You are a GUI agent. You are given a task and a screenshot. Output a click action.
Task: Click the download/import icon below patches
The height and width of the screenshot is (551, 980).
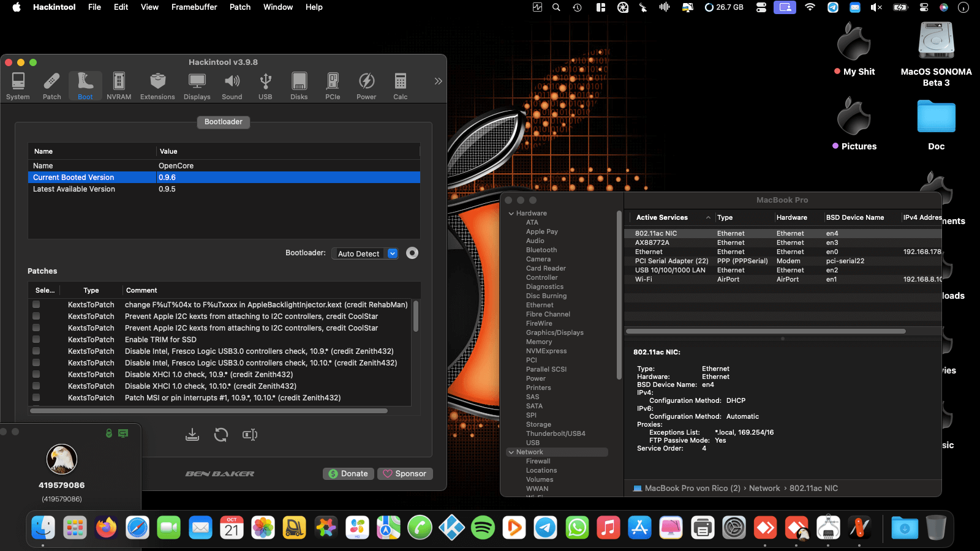tap(192, 435)
